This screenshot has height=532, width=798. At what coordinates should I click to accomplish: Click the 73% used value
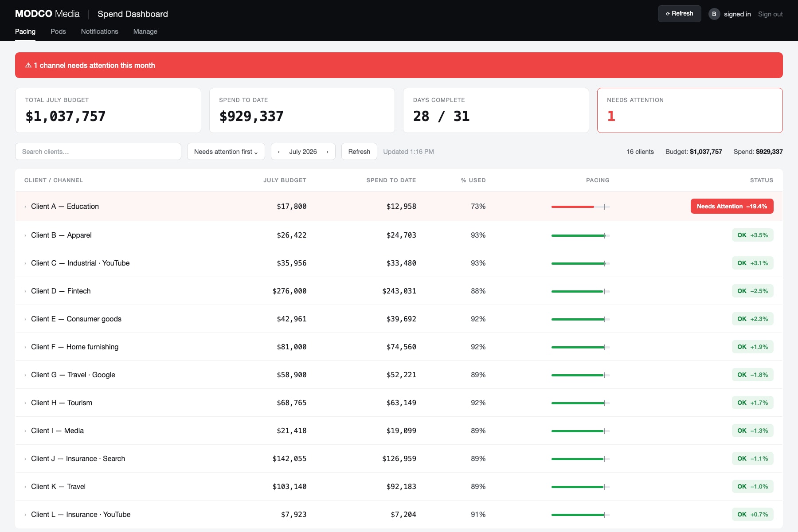pos(478,207)
